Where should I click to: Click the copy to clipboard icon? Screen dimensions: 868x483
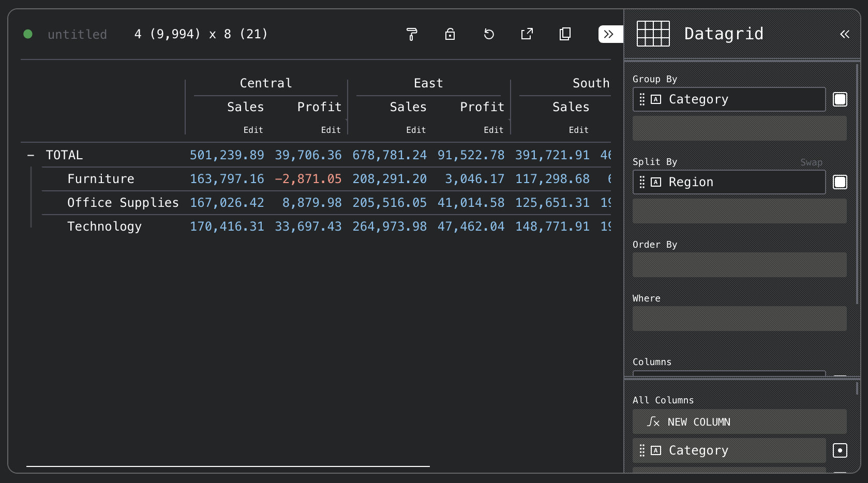pos(565,34)
